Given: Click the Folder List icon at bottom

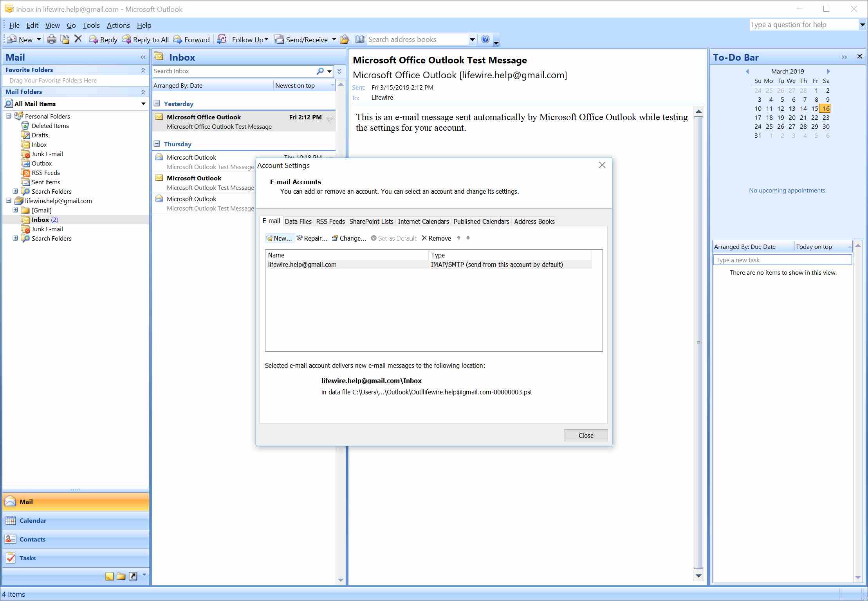Looking at the screenshot, I should pyautogui.click(x=121, y=576).
